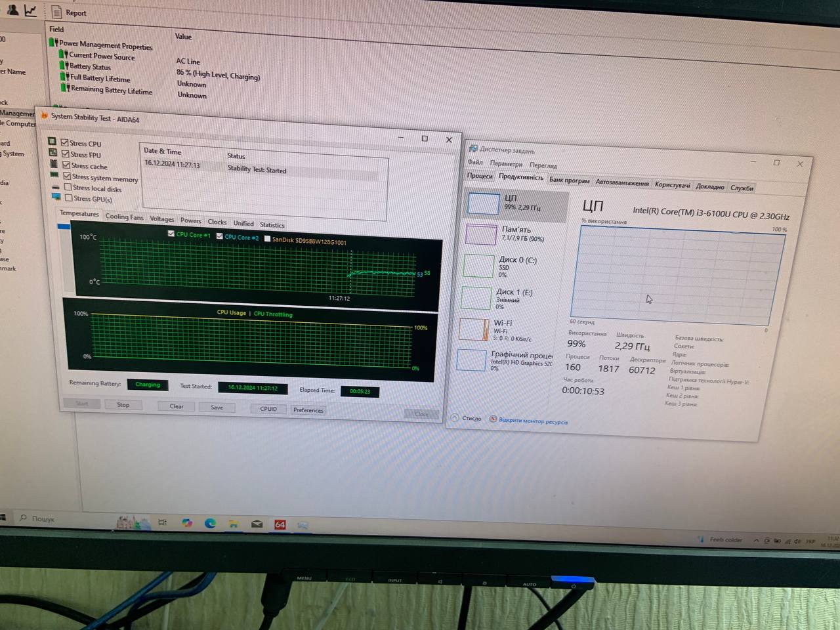Click the graph chart icon in AIDA64 toolbar

pos(30,10)
